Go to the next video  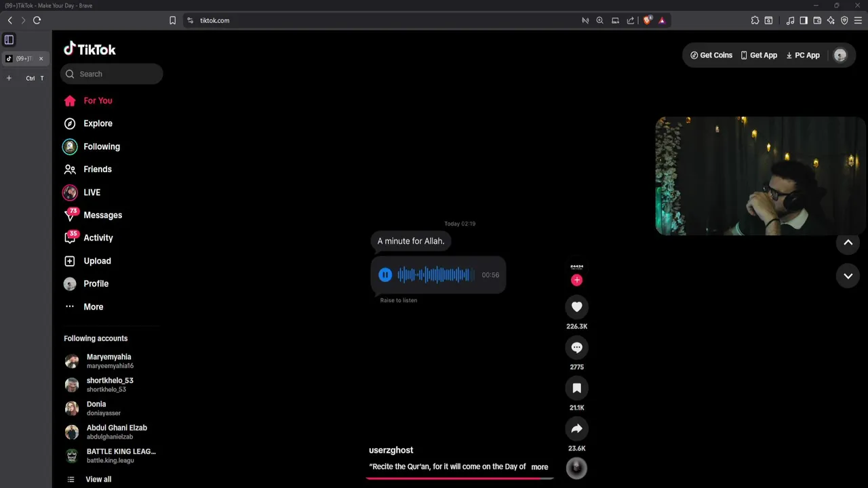(848, 276)
